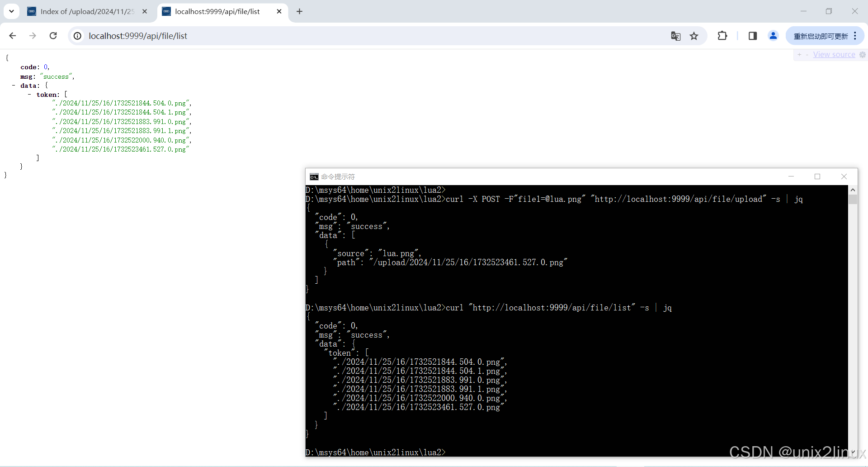868x467 pixels.
Task: Open the tab search dropdown arrow
Action: [11, 11]
